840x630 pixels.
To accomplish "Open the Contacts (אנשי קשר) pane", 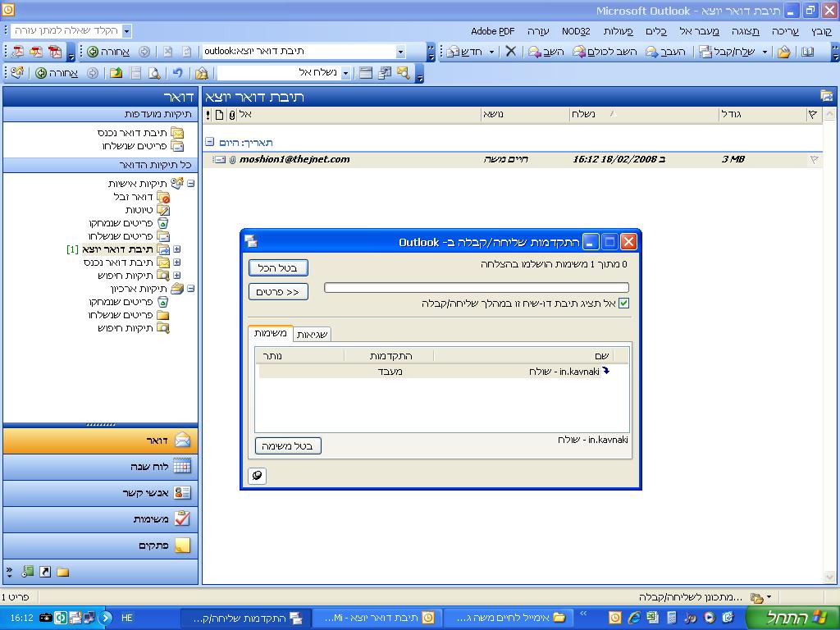I will [x=100, y=493].
